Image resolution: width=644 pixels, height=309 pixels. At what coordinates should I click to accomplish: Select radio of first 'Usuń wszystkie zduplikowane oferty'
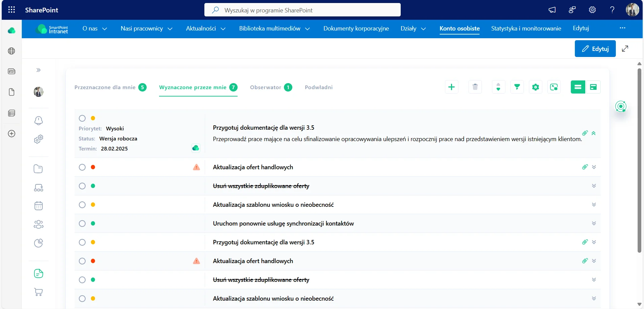[x=82, y=186]
